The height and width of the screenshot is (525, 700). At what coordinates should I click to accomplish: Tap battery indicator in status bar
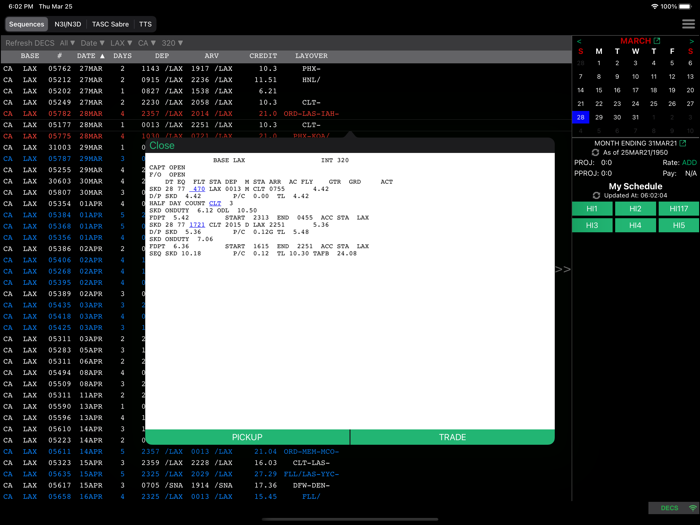[x=684, y=6]
